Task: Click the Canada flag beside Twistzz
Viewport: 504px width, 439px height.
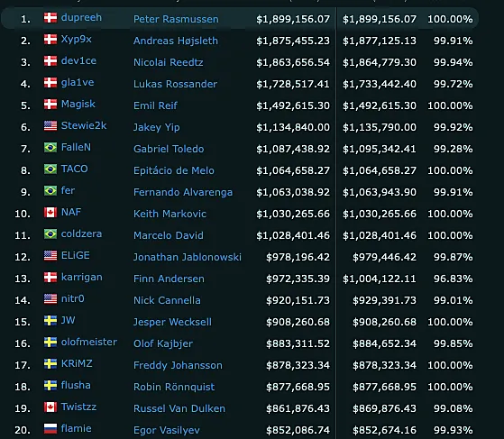Action: [50, 407]
